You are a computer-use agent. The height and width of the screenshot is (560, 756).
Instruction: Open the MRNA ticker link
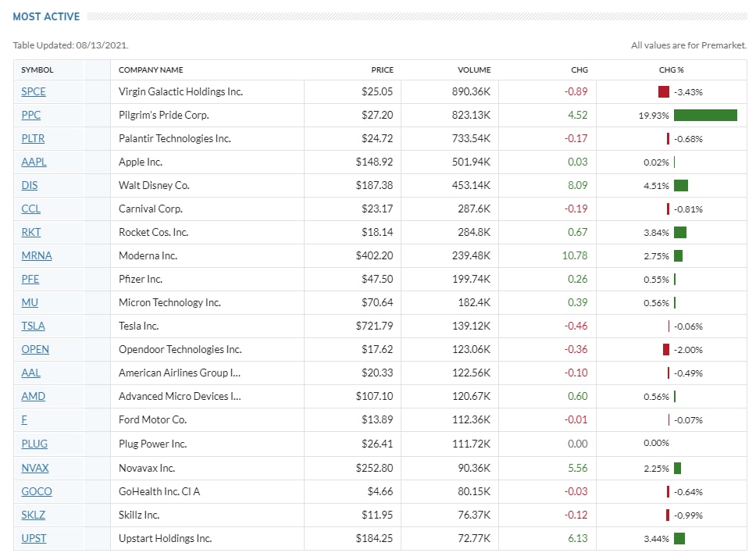[37, 255]
